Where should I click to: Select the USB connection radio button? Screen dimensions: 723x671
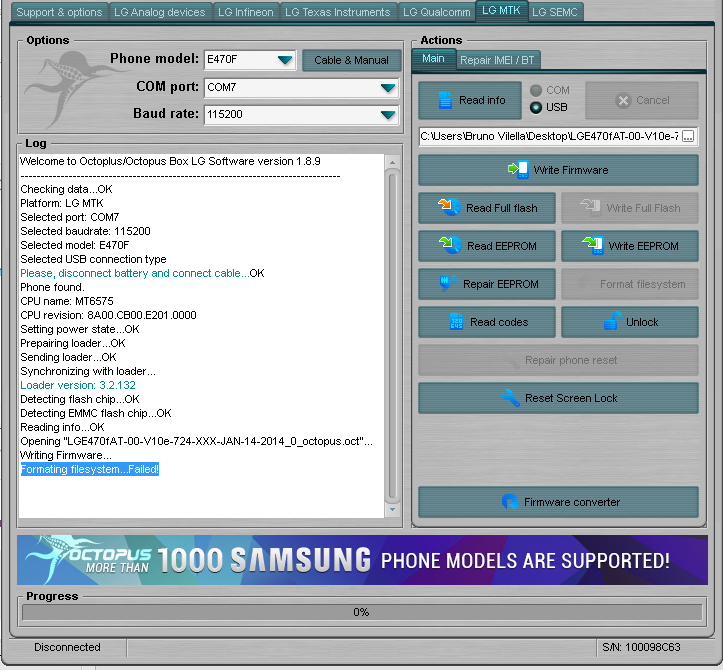click(x=536, y=107)
